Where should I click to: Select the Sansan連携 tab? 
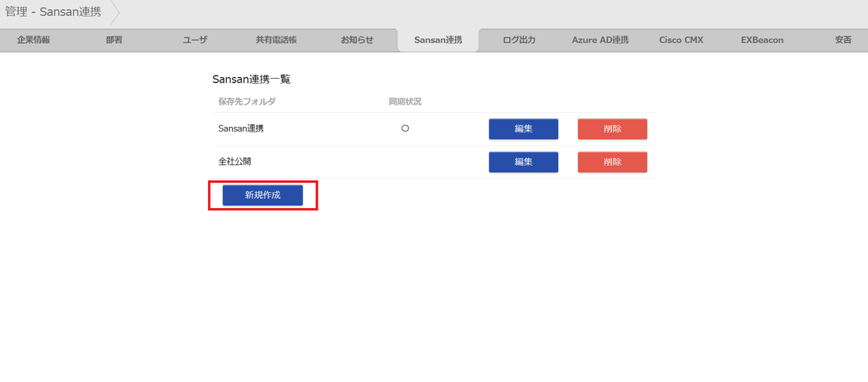pos(439,40)
